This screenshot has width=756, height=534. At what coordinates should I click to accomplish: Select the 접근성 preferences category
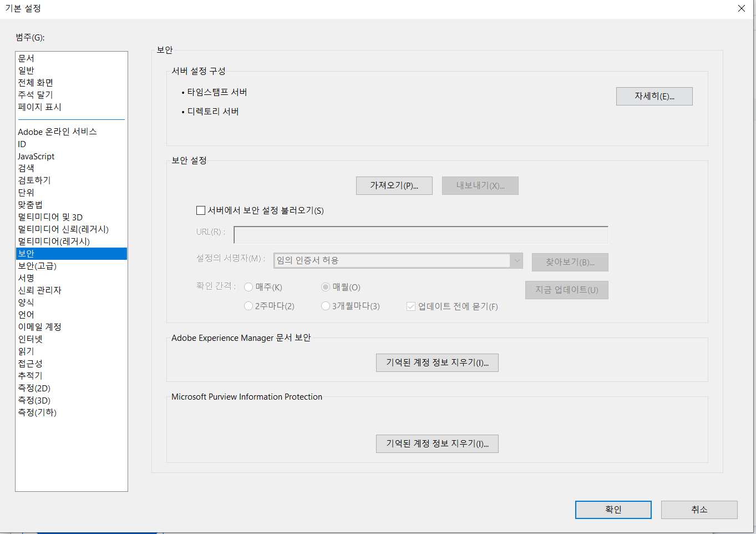coord(31,363)
